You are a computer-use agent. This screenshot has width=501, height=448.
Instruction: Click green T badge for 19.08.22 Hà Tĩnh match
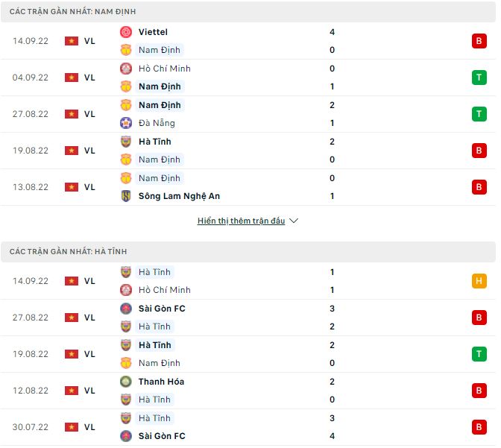[478, 354]
